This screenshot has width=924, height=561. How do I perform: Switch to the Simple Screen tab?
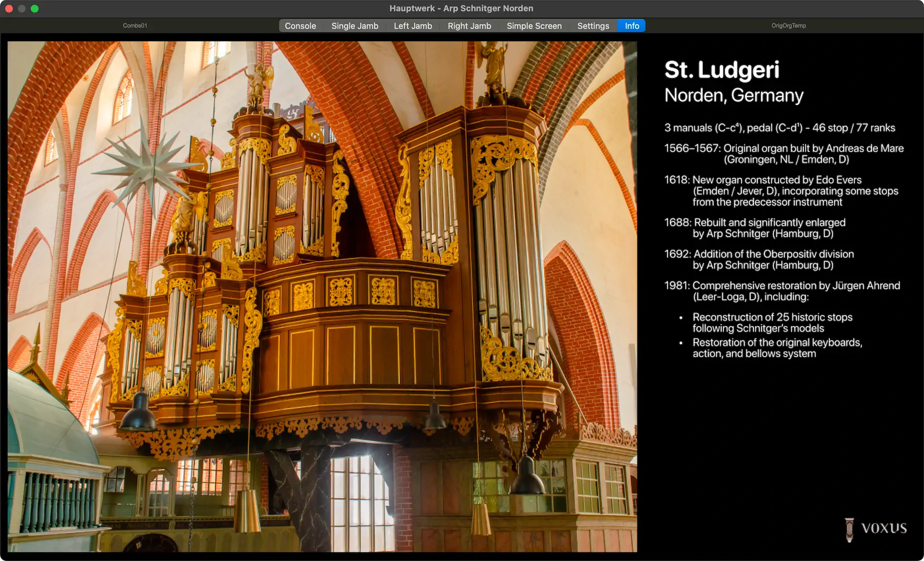[534, 26]
